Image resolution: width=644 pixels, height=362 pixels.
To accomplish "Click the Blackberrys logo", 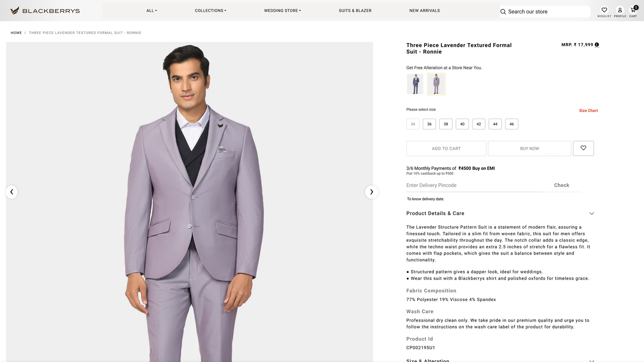I will pyautogui.click(x=45, y=11).
